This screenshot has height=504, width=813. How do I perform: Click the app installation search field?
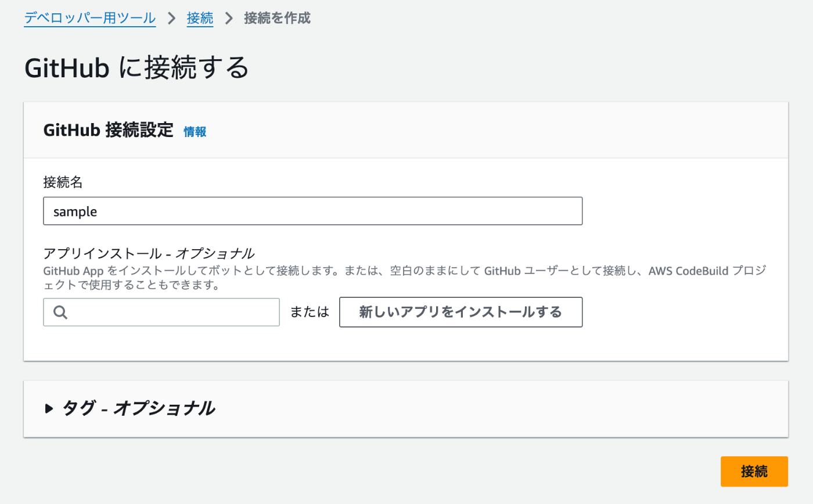[x=161, y=312]
